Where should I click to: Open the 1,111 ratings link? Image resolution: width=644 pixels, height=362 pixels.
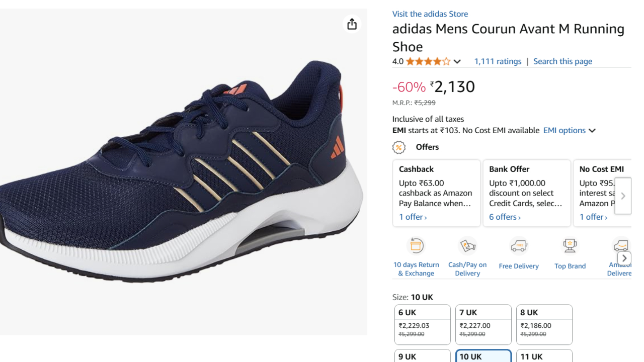(498, 61)
